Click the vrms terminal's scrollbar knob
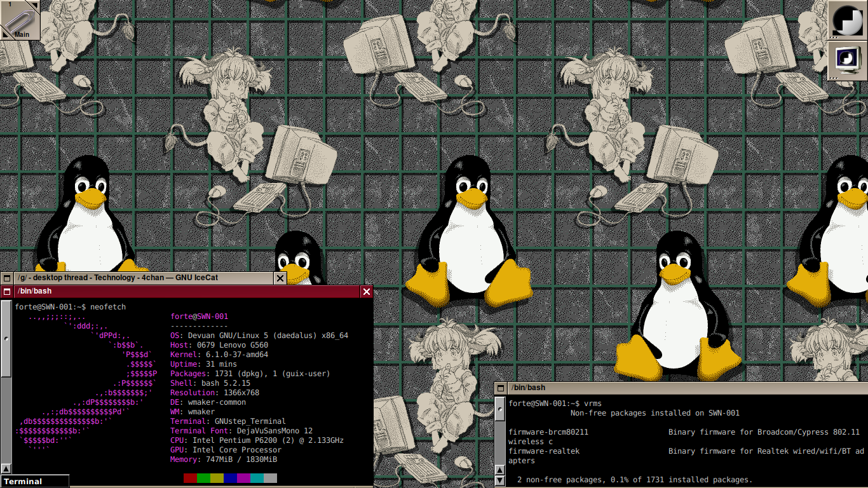Image resolution: width=868 pixels, height=488 pixels. (x=501, y=409)
